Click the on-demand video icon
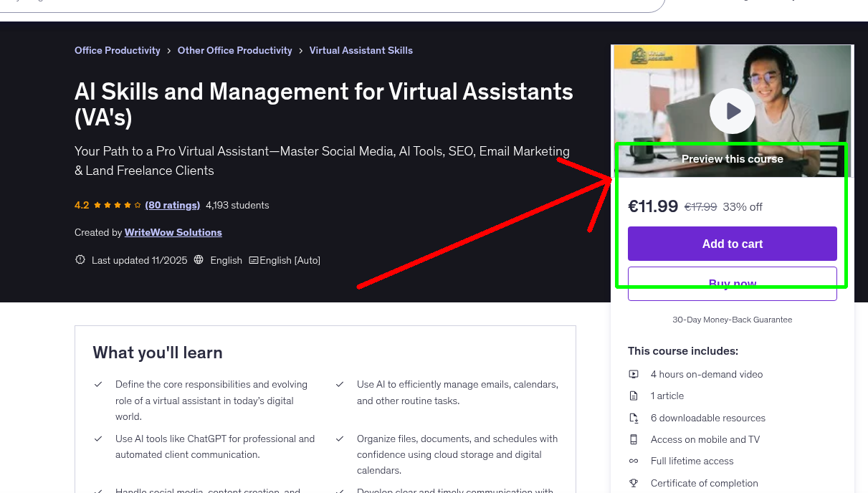 tap(634, 373)
